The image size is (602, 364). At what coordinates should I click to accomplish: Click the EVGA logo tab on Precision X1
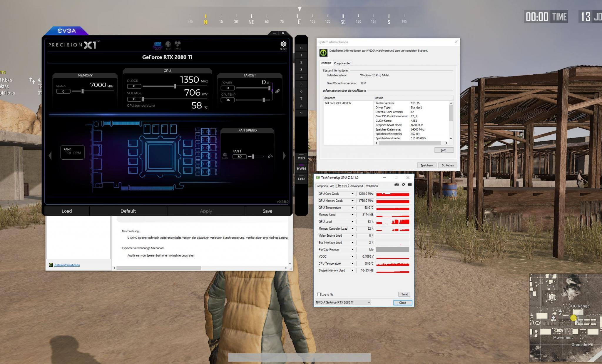click(x=67, y=31)
